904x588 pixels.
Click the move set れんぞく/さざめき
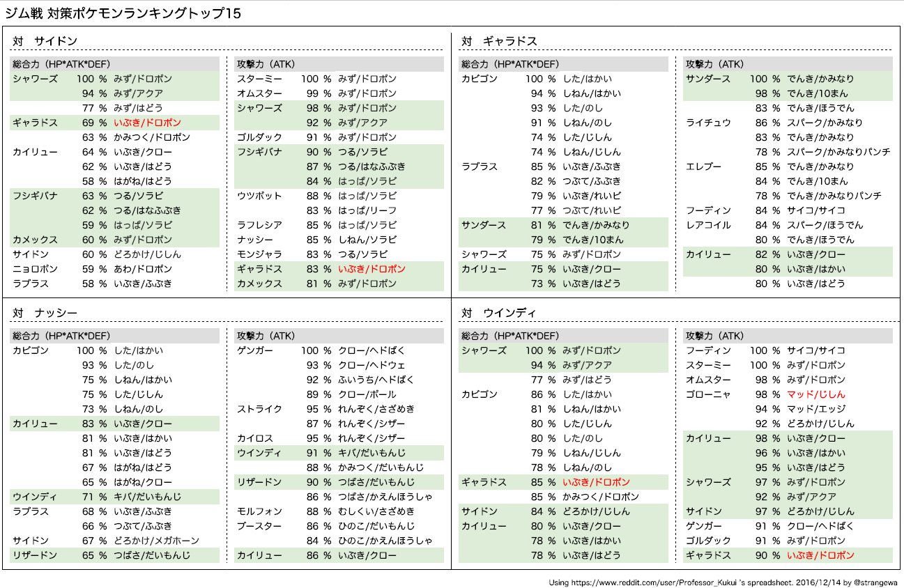click(x=376, y=409)
